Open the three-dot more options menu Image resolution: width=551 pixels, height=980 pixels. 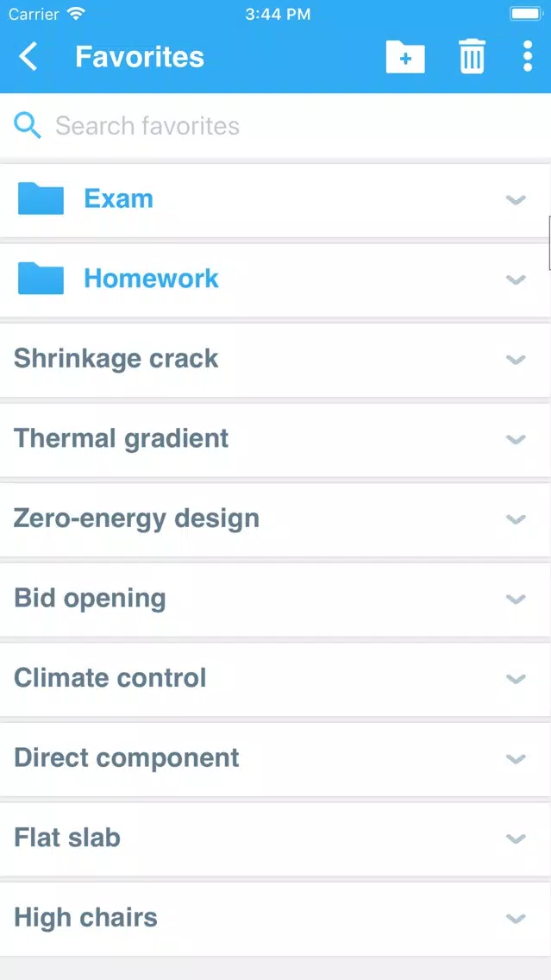(x=528, y=57)
